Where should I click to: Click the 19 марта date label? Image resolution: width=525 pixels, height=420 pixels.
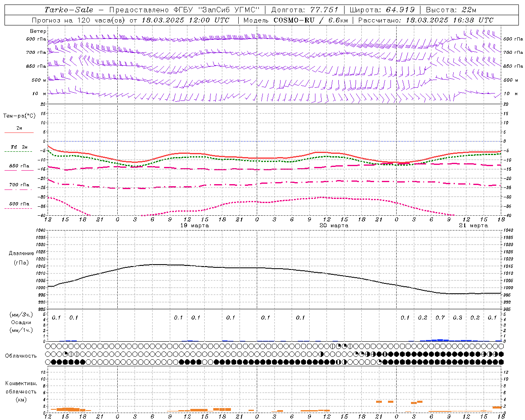point(194,226)
